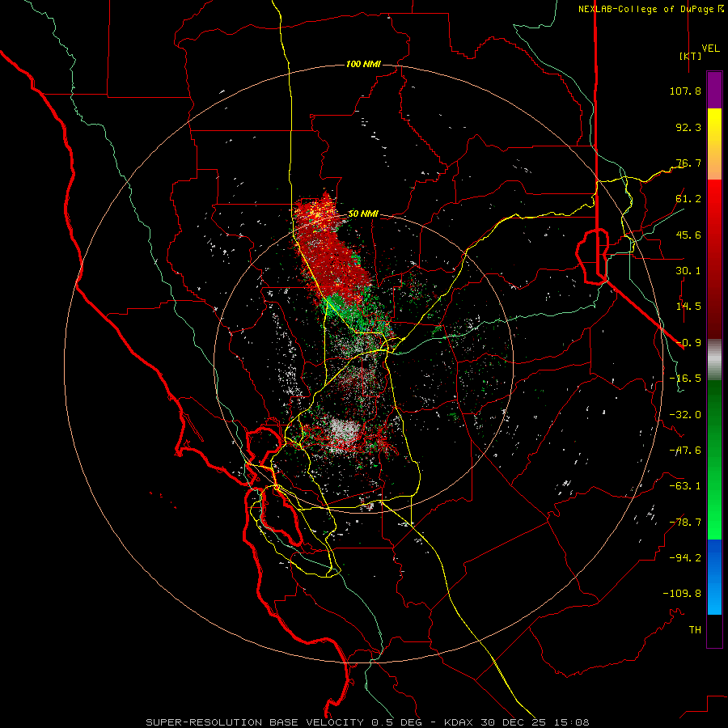Click the green inbound velocity echo band
The width and height of the screenshot is (728, 728).
click(x=357, y=311)
